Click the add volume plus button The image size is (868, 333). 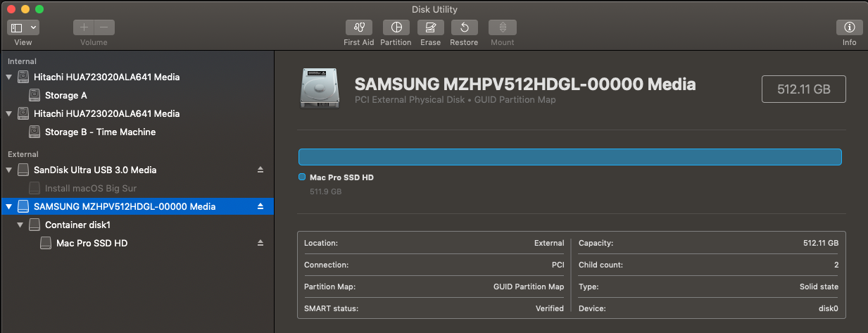(84, 27)
